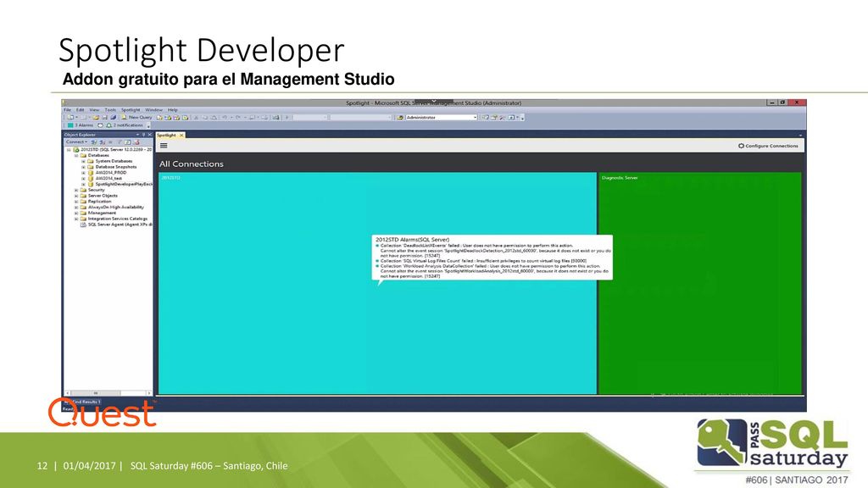Close the Object Explorer panel
This screenshot has height=488, width=868.
tap(149, 135)
